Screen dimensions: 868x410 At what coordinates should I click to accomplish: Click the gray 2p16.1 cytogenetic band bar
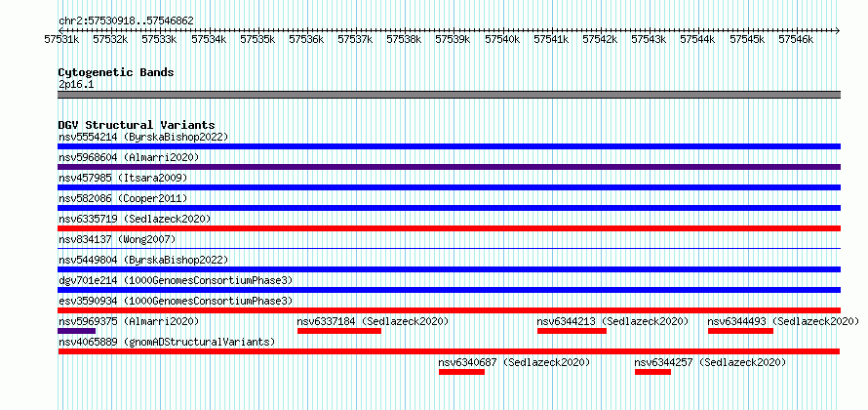pos(449,95)
